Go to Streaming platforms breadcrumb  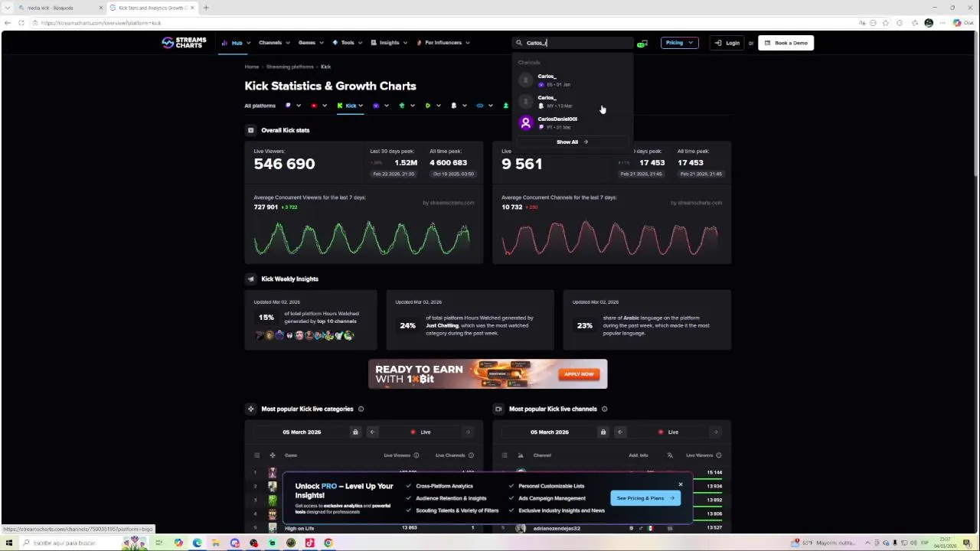coord(289,67)
